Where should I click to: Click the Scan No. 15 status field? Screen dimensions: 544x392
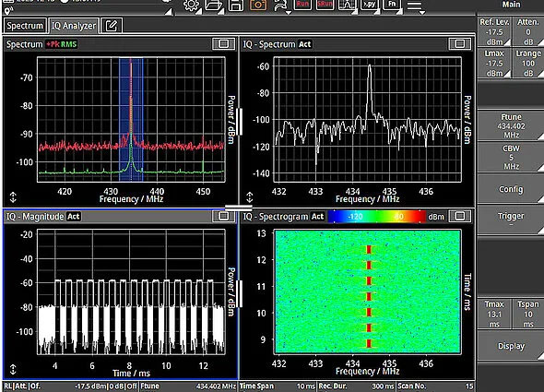coord(435,386)
